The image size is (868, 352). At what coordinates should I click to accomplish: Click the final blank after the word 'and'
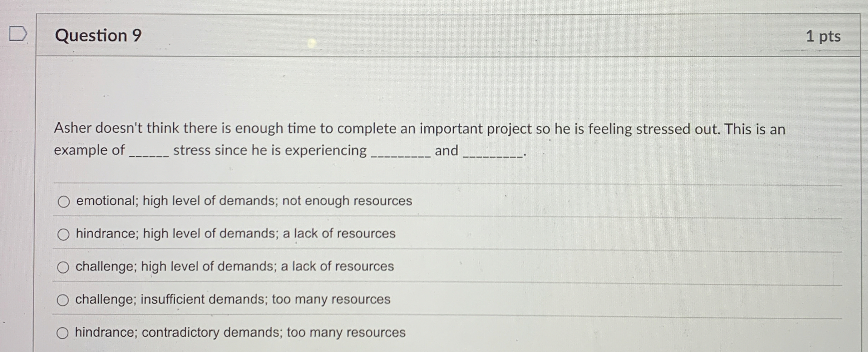493,154
